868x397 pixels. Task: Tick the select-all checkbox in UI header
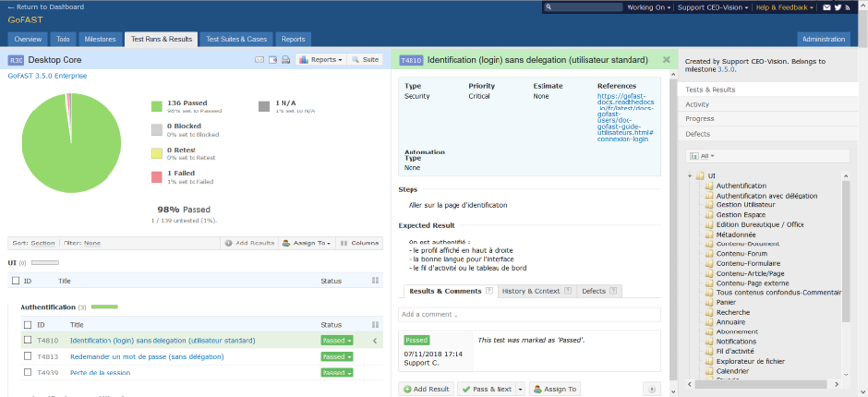click(x=15, y=281)
